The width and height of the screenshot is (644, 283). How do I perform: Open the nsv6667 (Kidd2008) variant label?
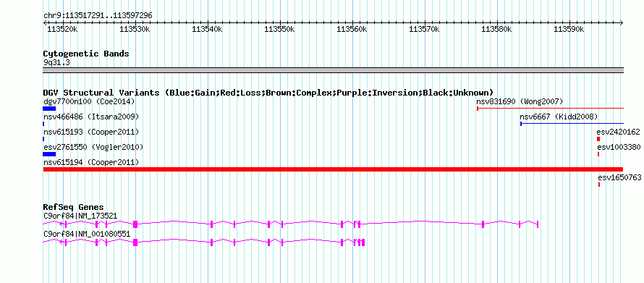coord(559,117)
